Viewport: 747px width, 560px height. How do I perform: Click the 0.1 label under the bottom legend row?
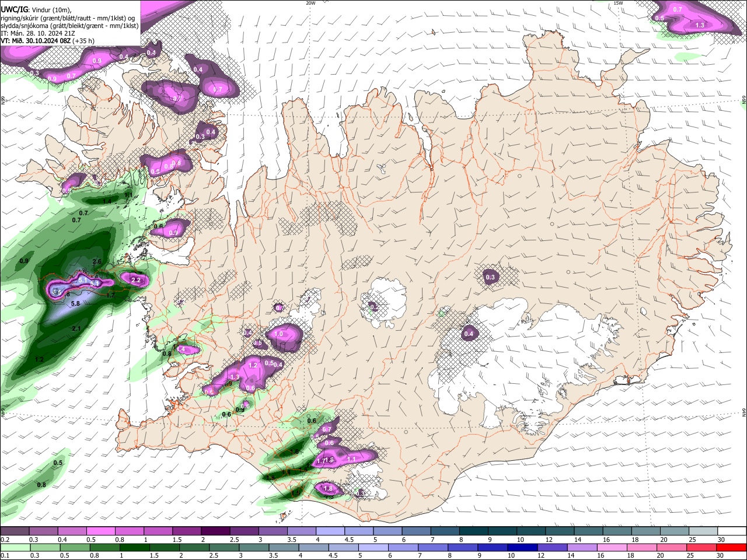click(x=4, y=555)
